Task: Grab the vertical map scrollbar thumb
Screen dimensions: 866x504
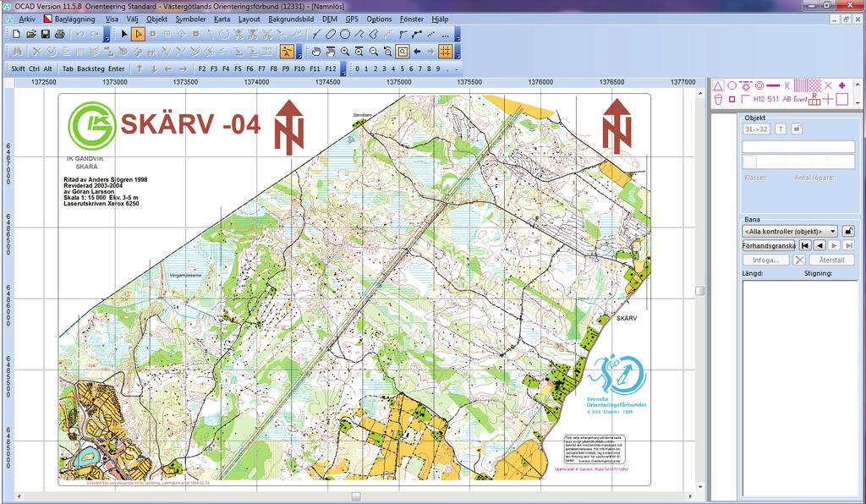Action: [x=700, y=291]
